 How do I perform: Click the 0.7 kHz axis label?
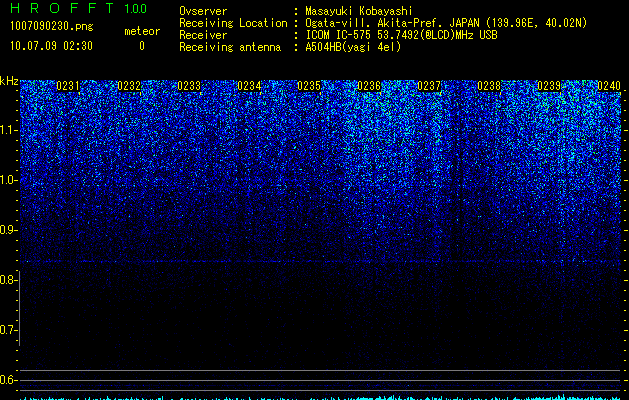(9, 330)
